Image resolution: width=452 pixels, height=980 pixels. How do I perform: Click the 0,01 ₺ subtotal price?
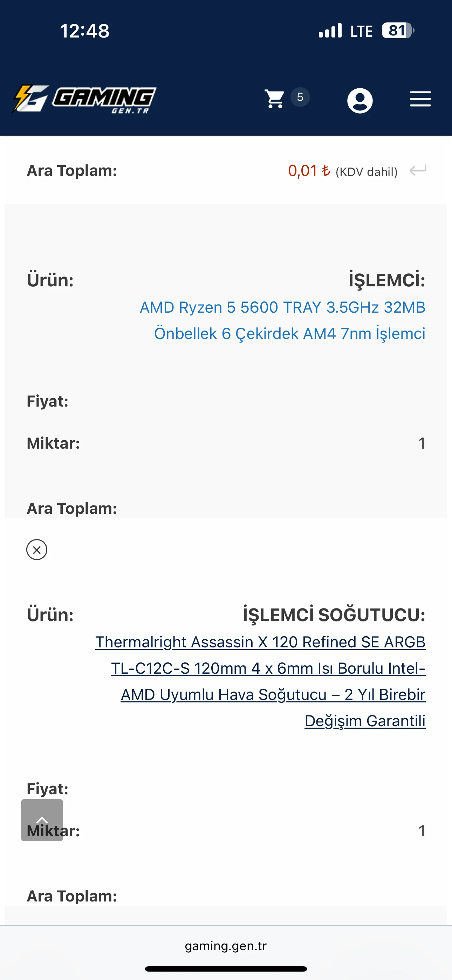click(309, 171)
